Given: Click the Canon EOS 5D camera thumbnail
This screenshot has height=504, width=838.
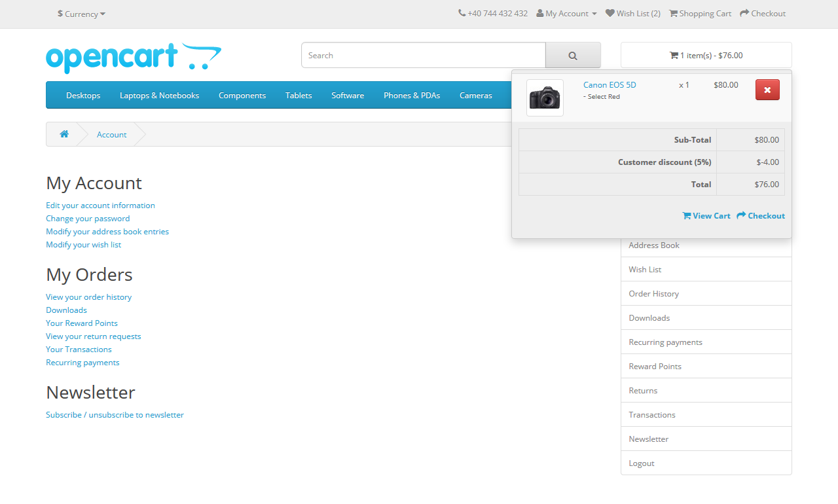Looking at the screenshot, I should point(545,98).
